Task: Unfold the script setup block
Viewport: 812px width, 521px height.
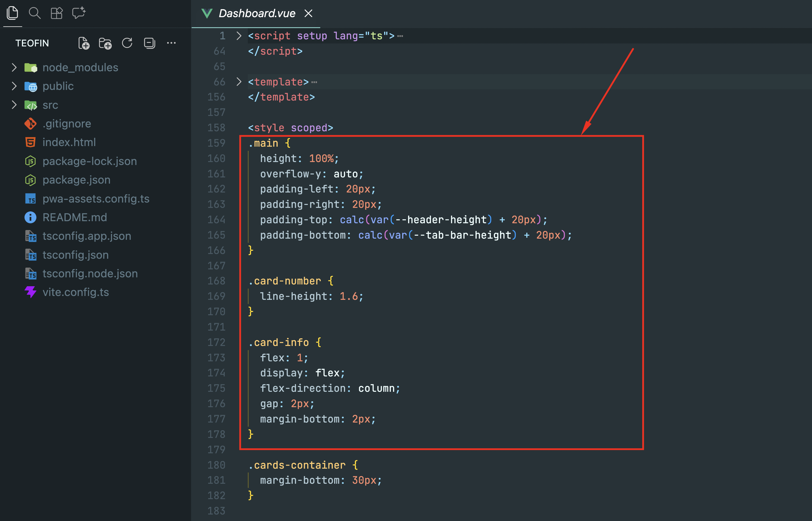Action: [239, 35]
